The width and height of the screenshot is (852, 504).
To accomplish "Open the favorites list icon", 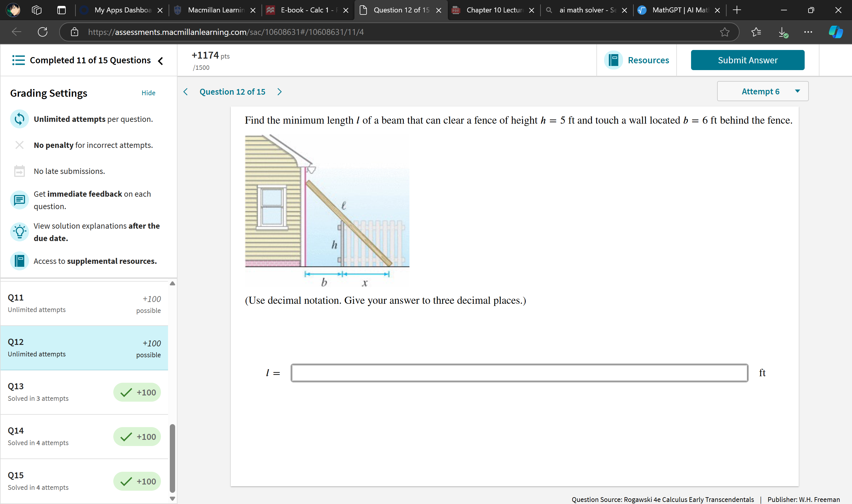I will pyautogui.click(x=756, y=32).
